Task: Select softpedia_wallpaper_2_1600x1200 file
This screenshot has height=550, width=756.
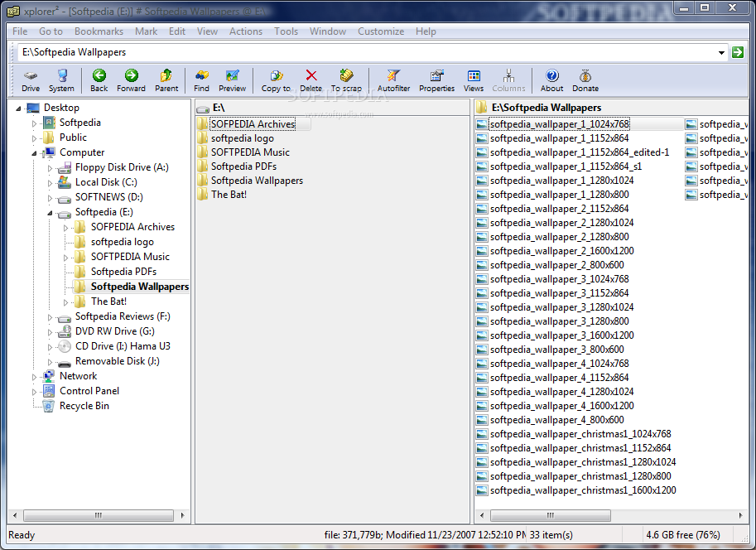Action: [561, 251]
